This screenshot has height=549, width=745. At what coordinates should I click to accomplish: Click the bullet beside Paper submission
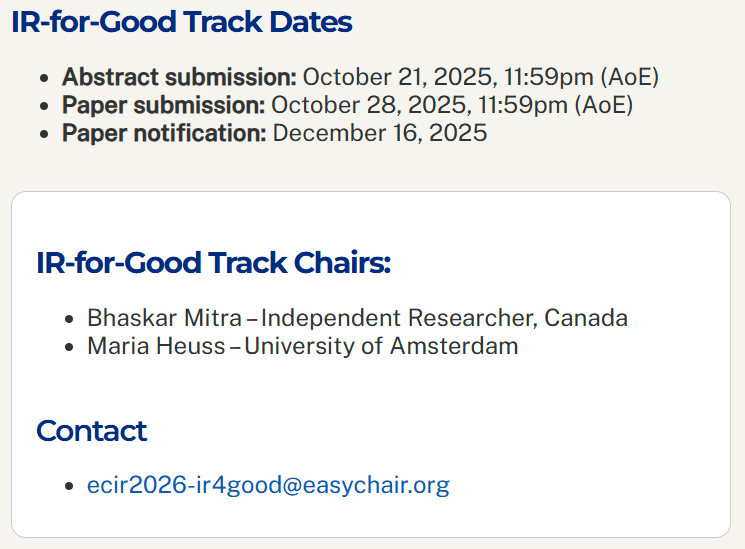click(x=43, y=106)
